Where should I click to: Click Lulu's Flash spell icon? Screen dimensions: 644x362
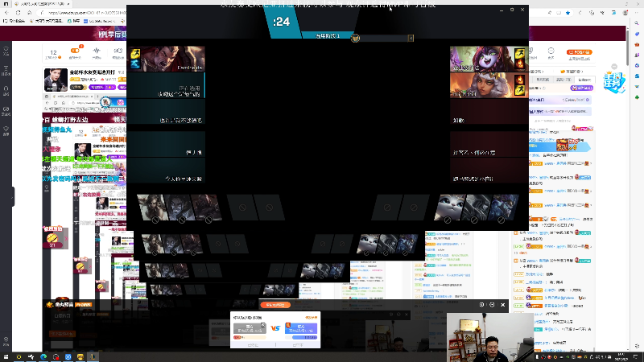[x=519, y=54]
